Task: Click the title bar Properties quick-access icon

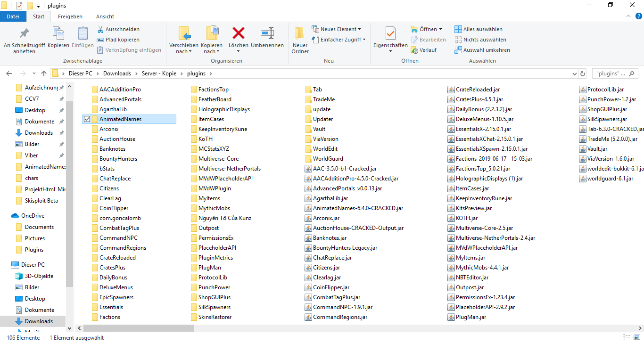Action: coord(19,6)
